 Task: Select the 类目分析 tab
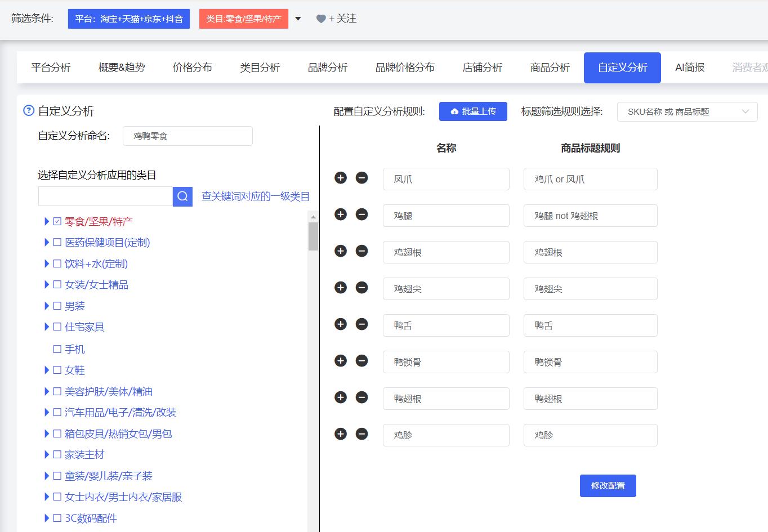[x=260, y=68]
